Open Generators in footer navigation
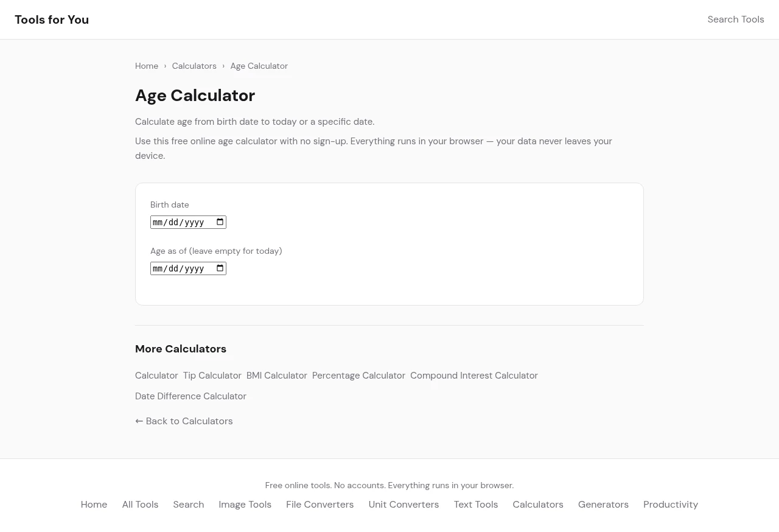779x532 pixels. pos(603,505)
